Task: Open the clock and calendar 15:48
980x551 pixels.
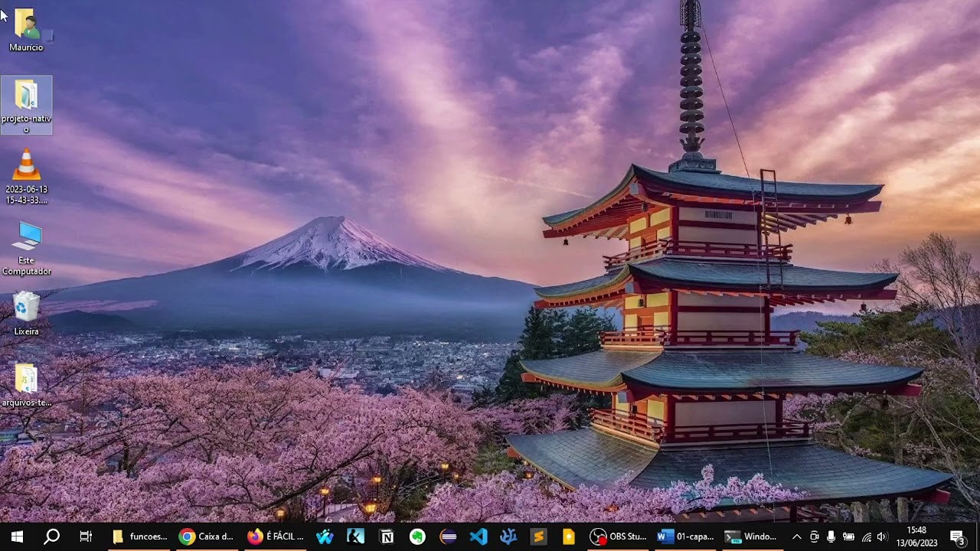Action: [x=916, y=536]
